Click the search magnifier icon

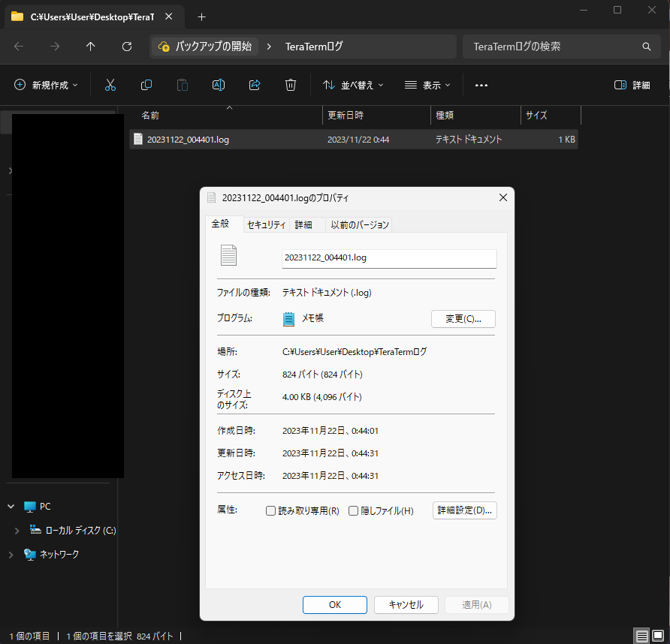pyautogui.click(x=647, y=46)
